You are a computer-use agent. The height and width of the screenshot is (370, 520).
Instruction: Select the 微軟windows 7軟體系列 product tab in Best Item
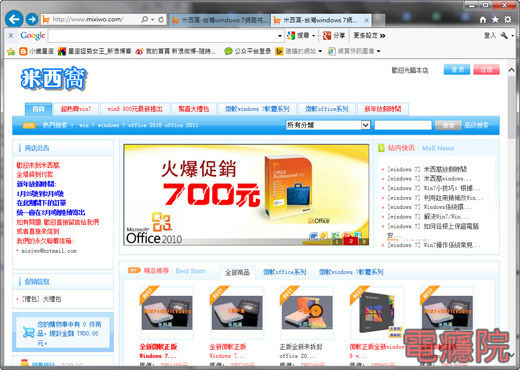351,272
